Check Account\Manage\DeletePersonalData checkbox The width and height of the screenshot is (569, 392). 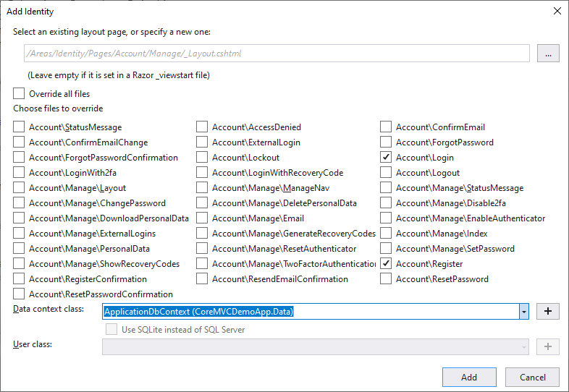(x=202, y=203)
